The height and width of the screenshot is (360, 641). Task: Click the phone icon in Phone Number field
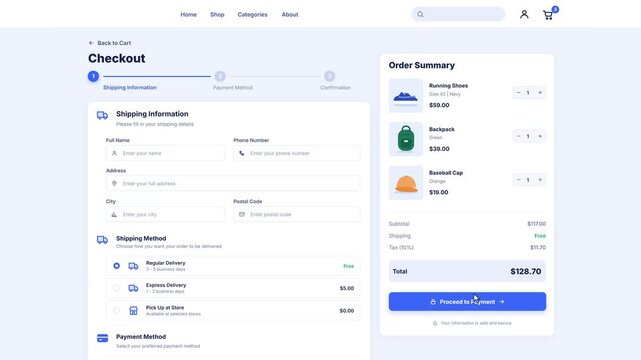tap(242, 153)
